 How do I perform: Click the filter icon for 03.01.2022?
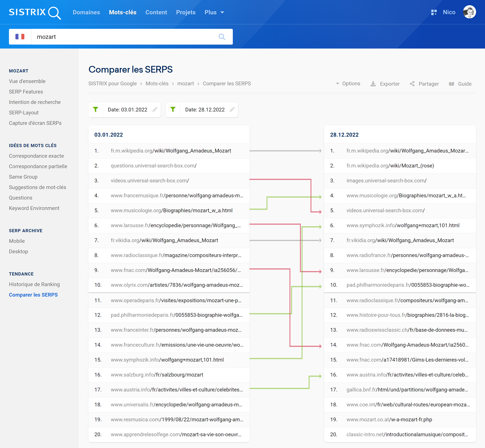click(x=96, y=110)
